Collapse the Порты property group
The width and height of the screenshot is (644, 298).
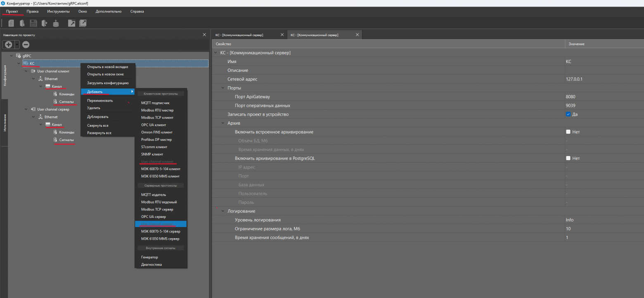223,88
